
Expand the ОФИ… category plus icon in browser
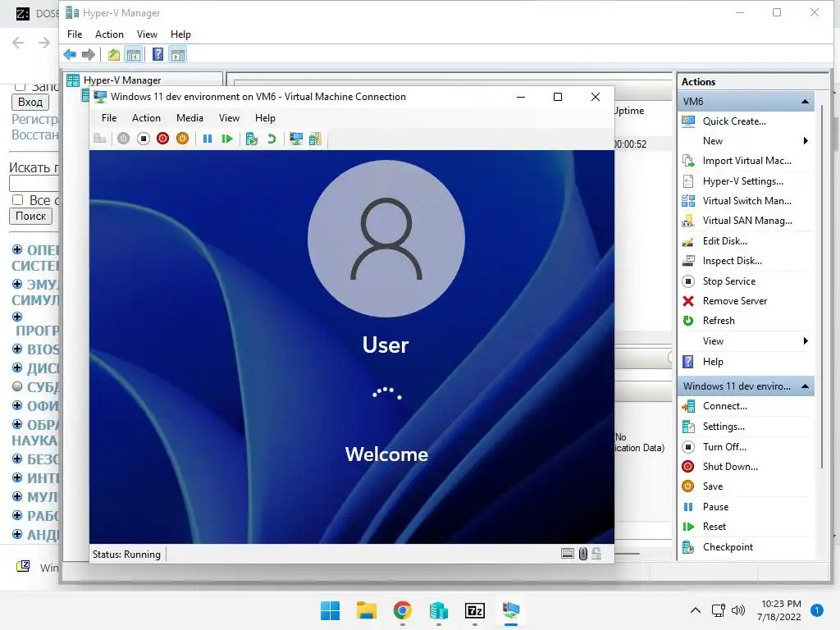pos(17,405)
